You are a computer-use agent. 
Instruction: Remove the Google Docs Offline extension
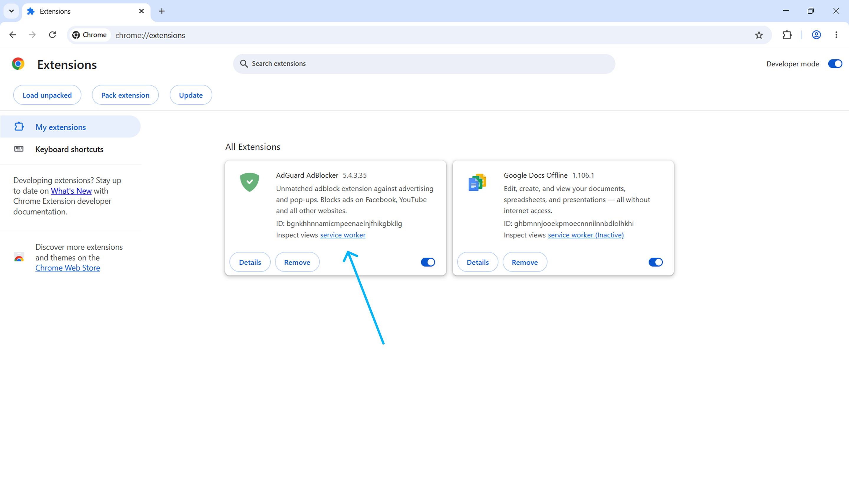[525, 262]
